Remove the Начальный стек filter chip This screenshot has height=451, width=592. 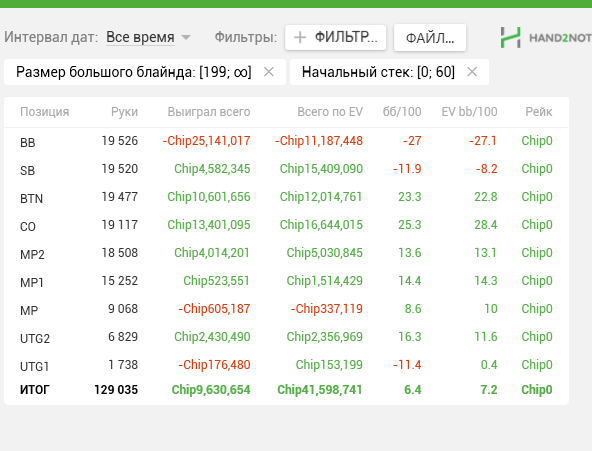click(x=472, y=72)
